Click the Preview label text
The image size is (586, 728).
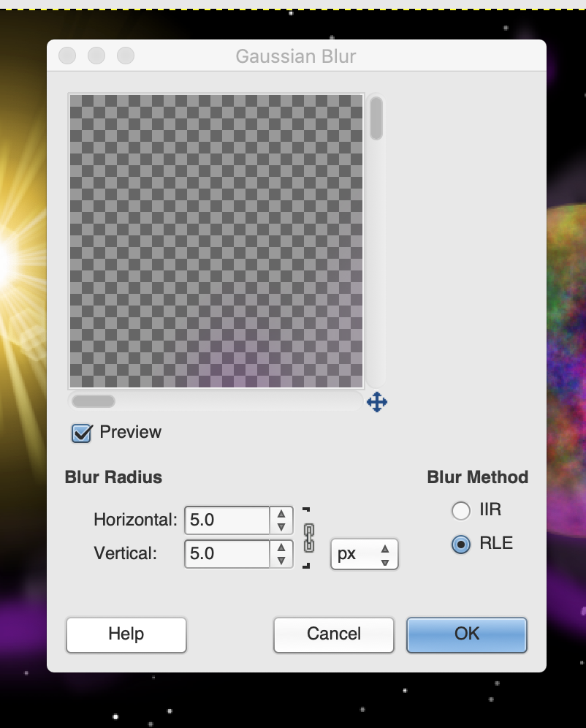click(130, 432)
